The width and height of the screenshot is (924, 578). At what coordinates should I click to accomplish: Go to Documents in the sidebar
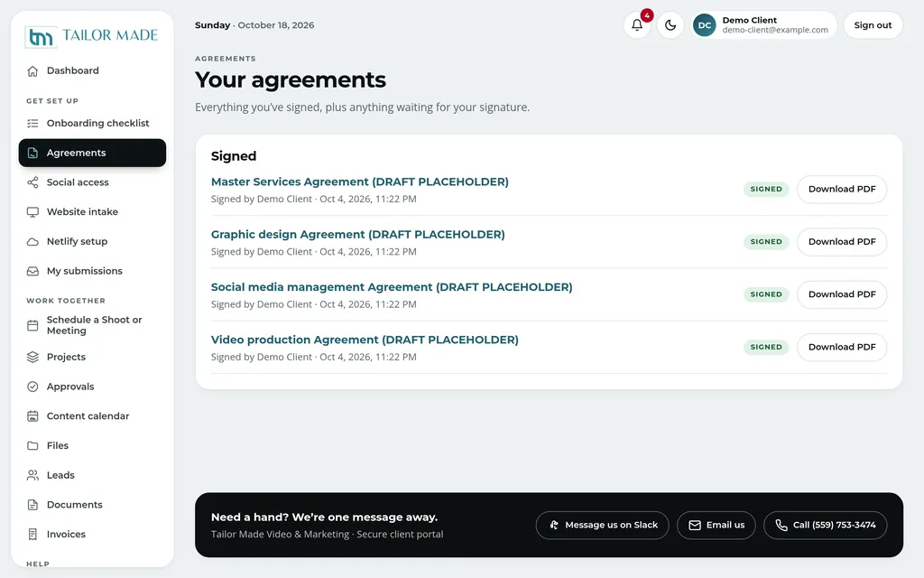92,504
